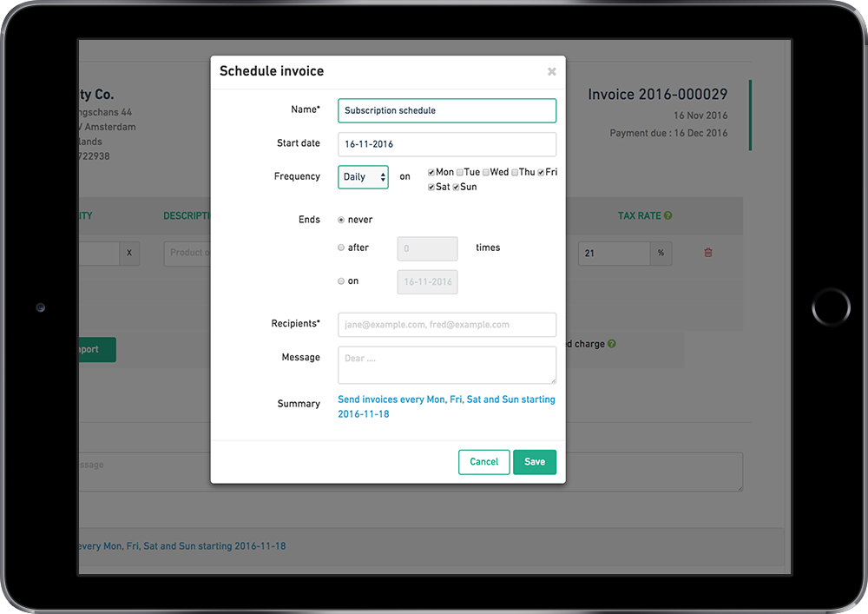Image resolution: width=868 pixels, height=614 pixels.
Task: Click the Name input field
Action: [x=447, y=111]
